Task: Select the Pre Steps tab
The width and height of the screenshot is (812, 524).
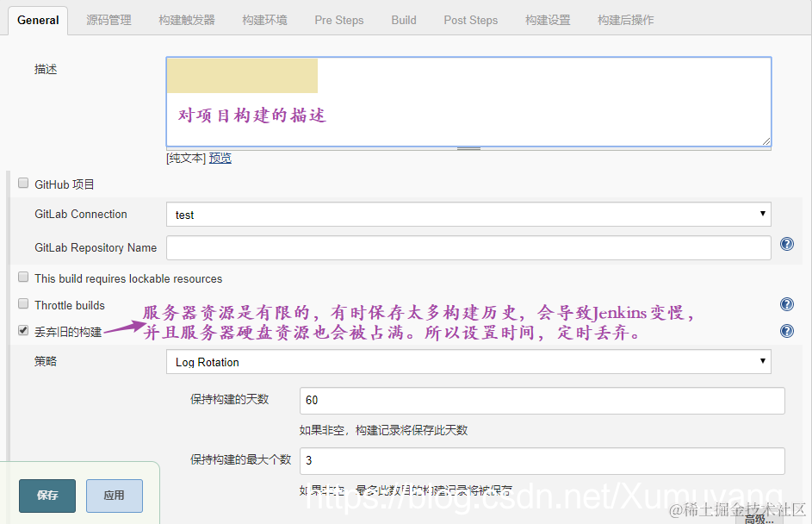Action: pos(338,19)
